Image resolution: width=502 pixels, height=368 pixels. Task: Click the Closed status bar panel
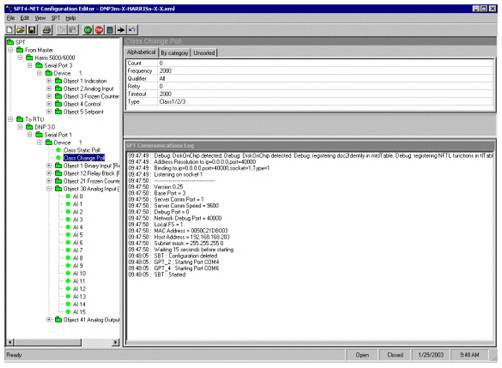click(x=395, y=355)
